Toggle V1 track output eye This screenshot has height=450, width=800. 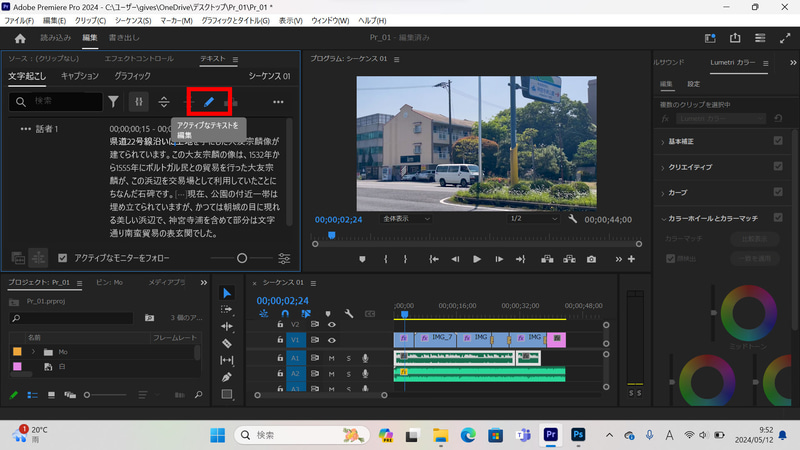pos(332,340)
